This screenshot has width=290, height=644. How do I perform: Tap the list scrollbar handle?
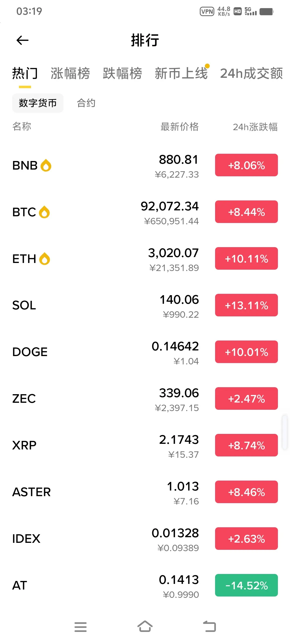pyautogui.click(x=285, y=432)
